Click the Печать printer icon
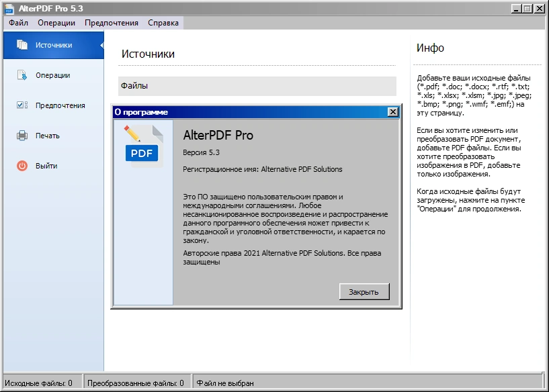The width and height of the screenshot is (549, 392). tap(22, 136)
